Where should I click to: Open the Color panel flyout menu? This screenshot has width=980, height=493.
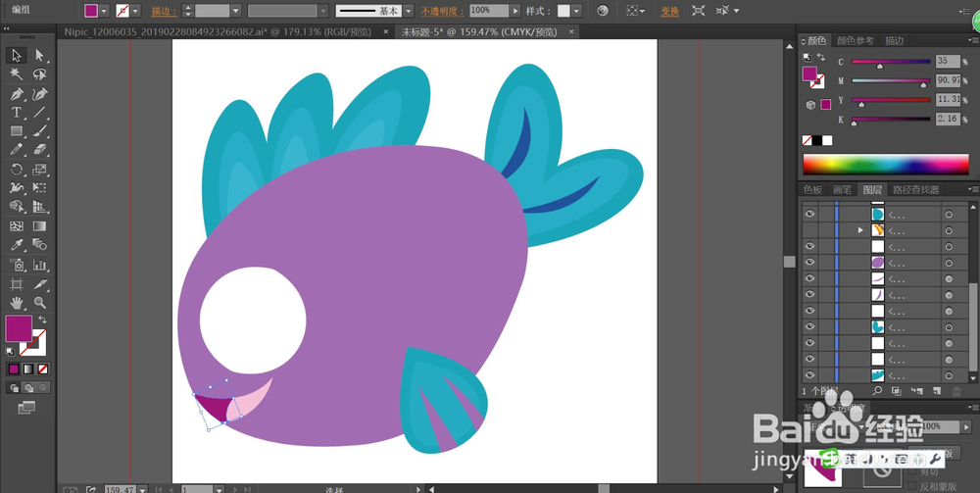[x=972, y=40]
